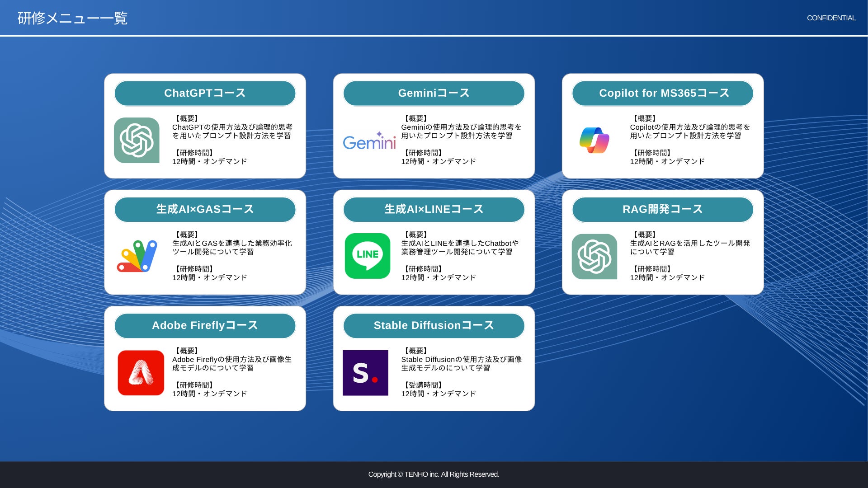Select the ChatGPTコース header button
The width and height of the screenshot is (868, 488).
point(205,94)
